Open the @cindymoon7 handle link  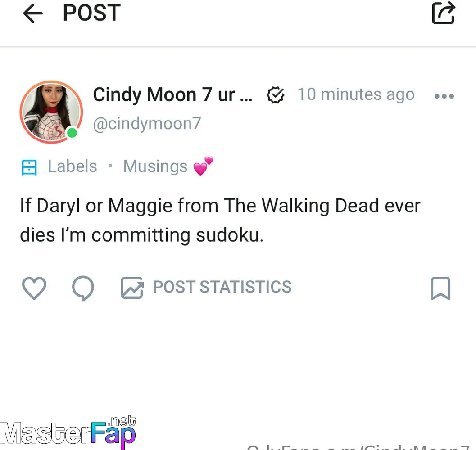pyautogui.click(x=147, y=124)
